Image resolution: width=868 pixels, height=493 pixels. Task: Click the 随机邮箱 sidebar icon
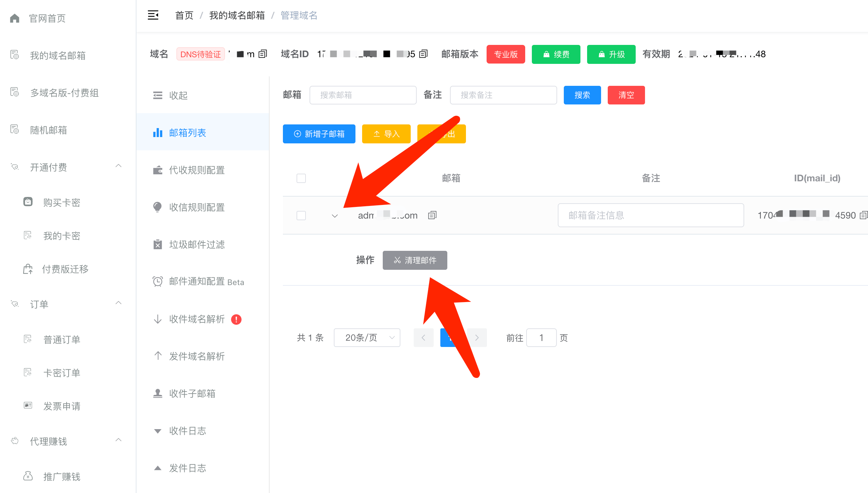click(15, 129)
